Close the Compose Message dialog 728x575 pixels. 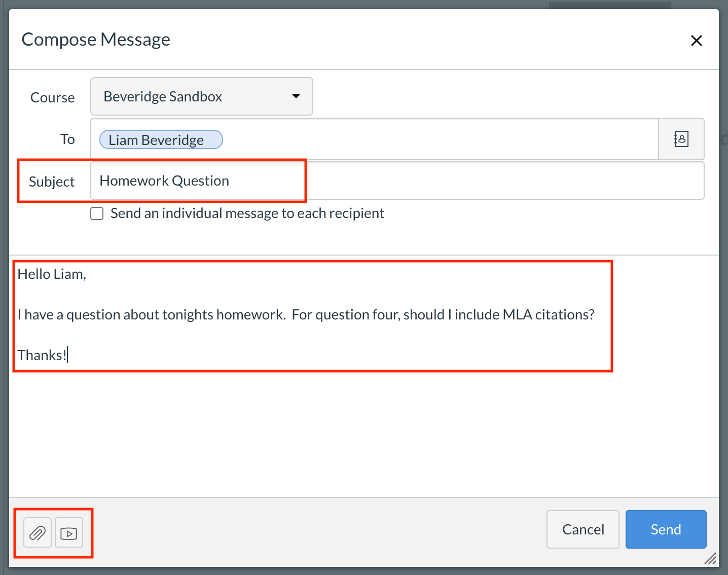[697, 41]
